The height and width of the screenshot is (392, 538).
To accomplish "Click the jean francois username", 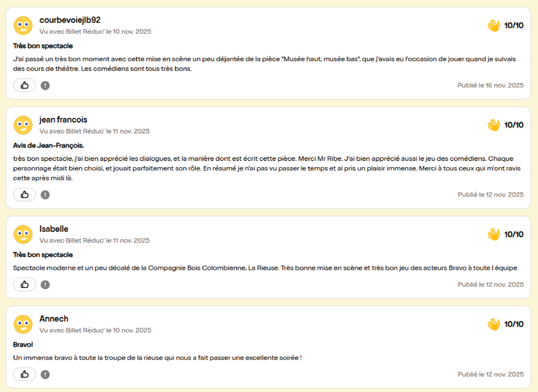I will click(x=63, y=120).
